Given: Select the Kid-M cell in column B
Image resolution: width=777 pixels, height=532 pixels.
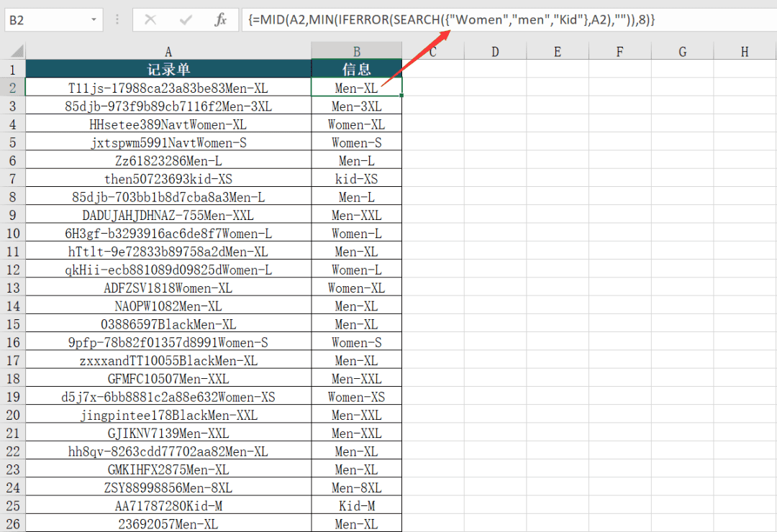Looking at the screenshot, I should tap(356, 506).
